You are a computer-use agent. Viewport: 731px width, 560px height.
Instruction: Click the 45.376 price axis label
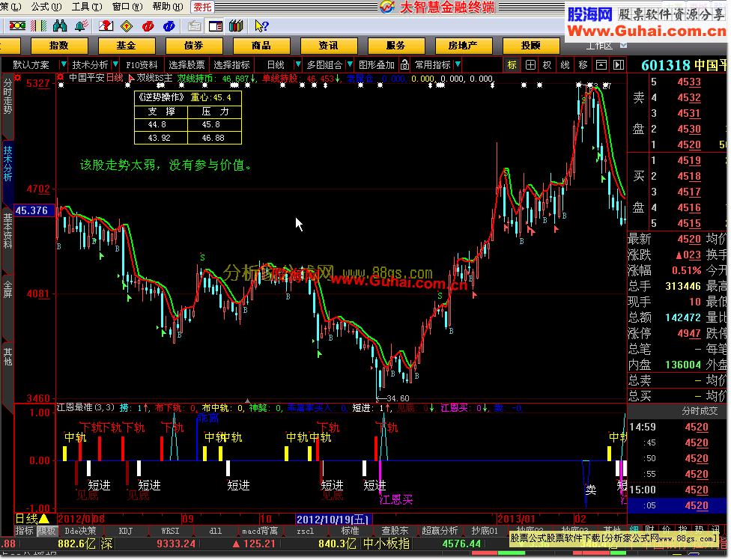(x=34, y=210)
